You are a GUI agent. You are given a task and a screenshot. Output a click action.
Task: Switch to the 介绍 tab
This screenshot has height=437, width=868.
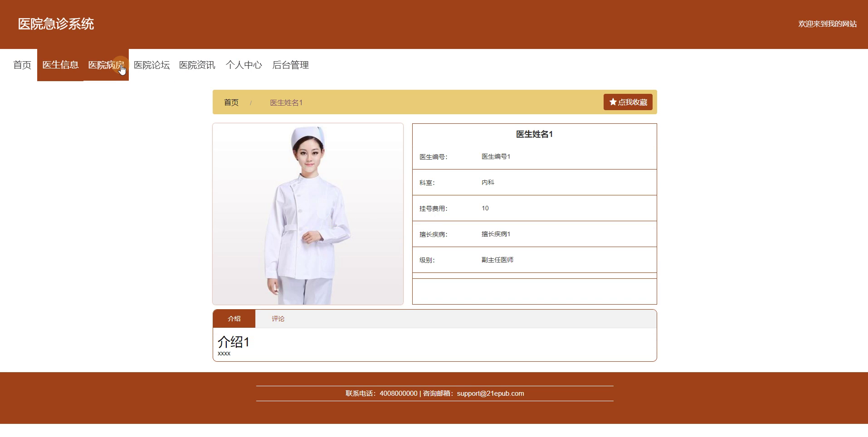tap(234, 319)
